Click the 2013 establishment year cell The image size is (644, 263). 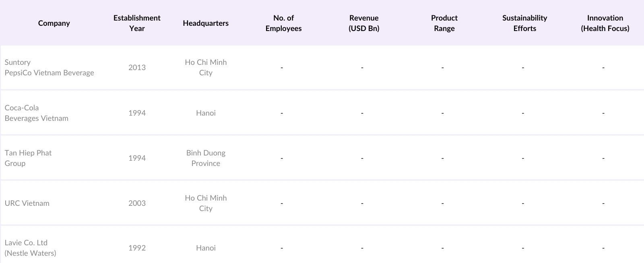pyautogui.click(x=137, y=68)
